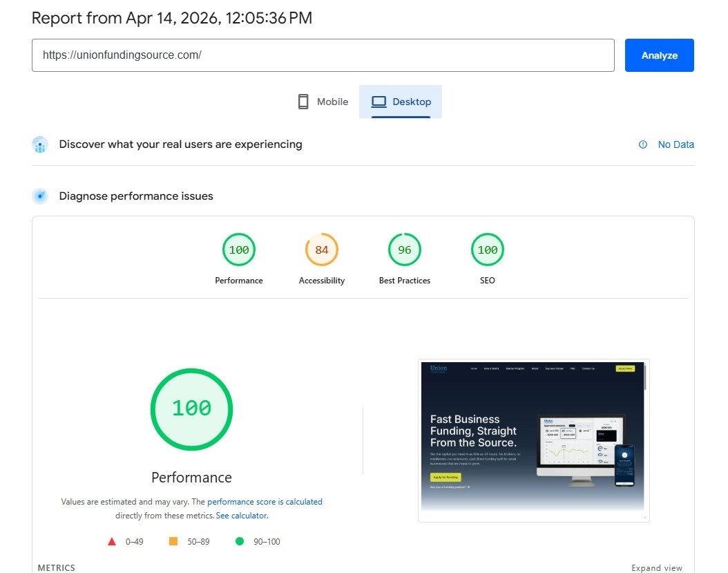Click the orange square 50–89 legend icon

tap(173, 542)
